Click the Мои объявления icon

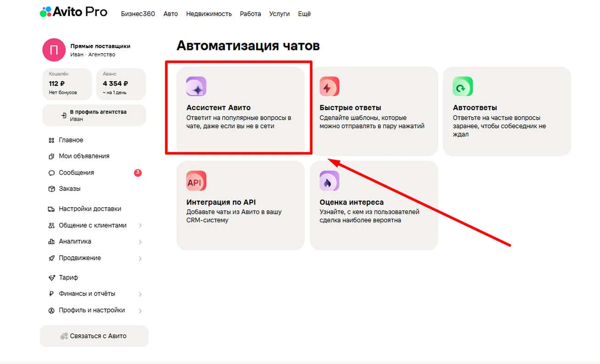(51, 156)
